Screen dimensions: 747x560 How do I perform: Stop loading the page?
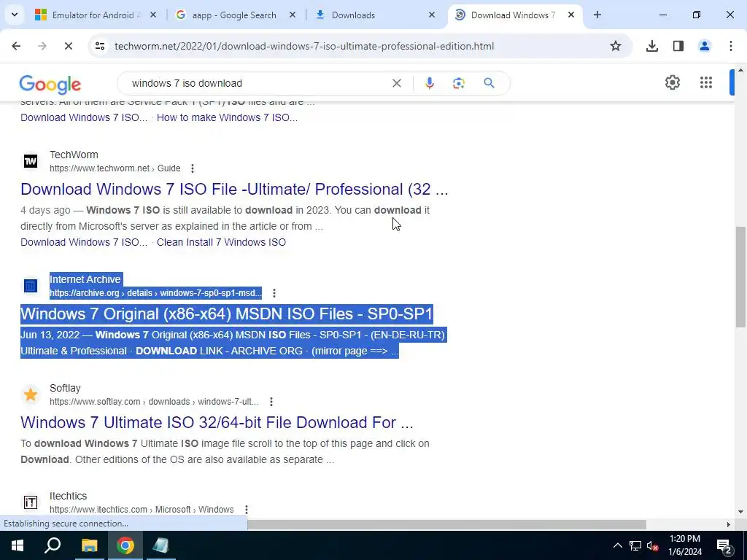[68, 46]
